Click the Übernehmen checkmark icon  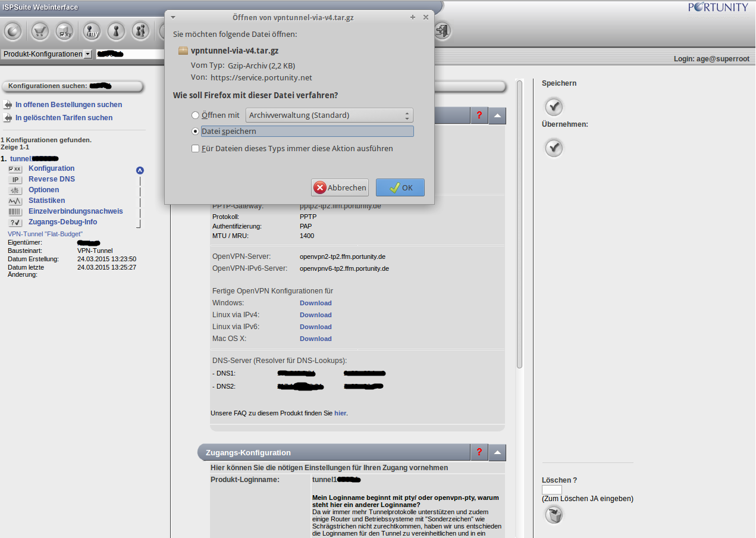tap(554, 147)
